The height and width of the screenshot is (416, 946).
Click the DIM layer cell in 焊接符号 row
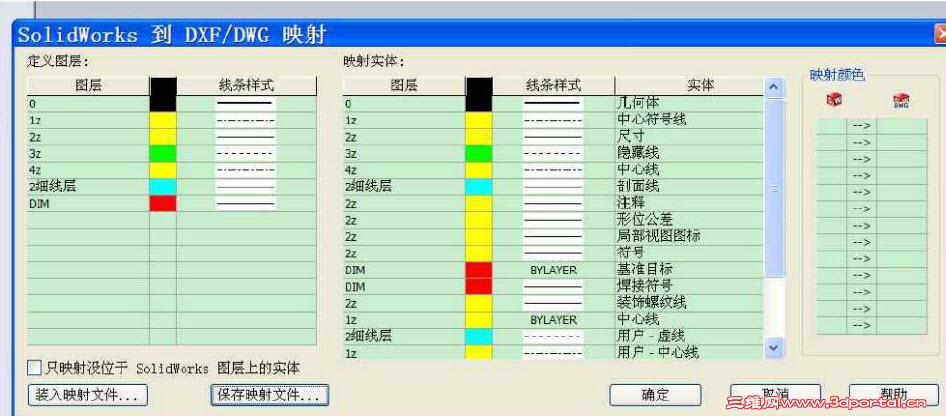(x=404, y=286)
